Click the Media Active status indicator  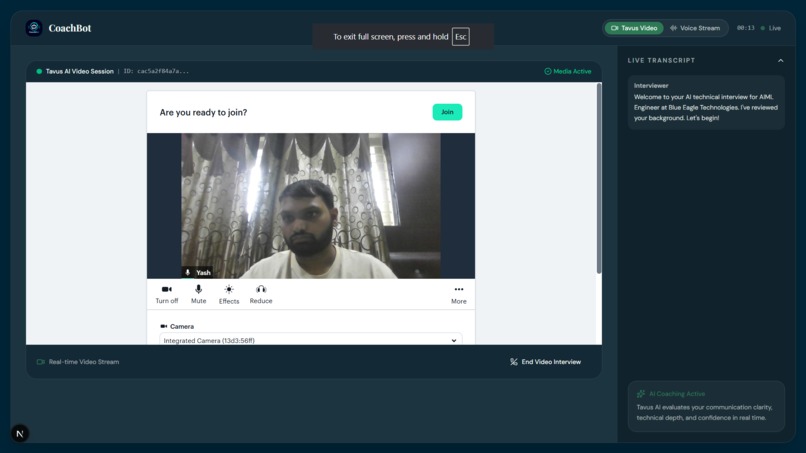click(567, 71)
